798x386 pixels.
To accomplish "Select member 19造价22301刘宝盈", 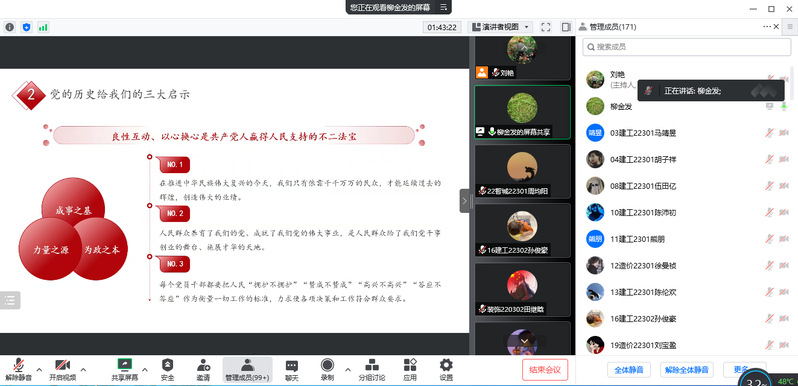I will point(687,345).
